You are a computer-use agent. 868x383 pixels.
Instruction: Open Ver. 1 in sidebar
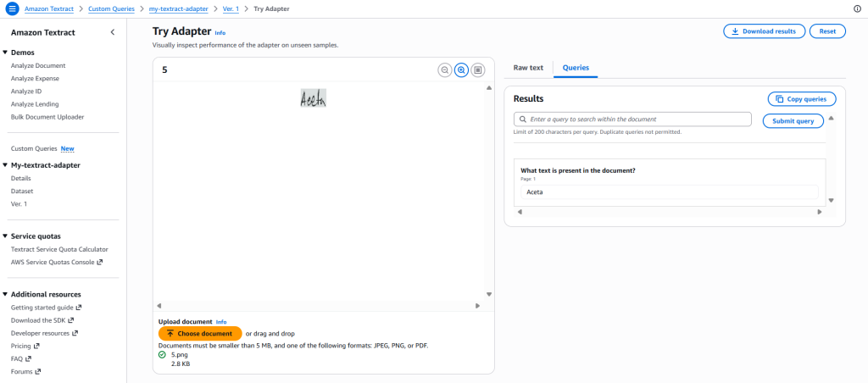19,203
